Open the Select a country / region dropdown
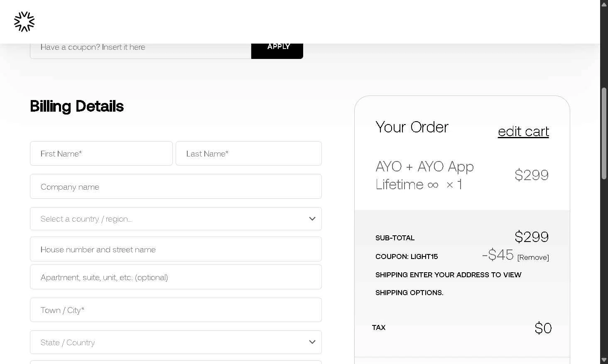Screen dimensions: 608x364 tap(176, 219)
